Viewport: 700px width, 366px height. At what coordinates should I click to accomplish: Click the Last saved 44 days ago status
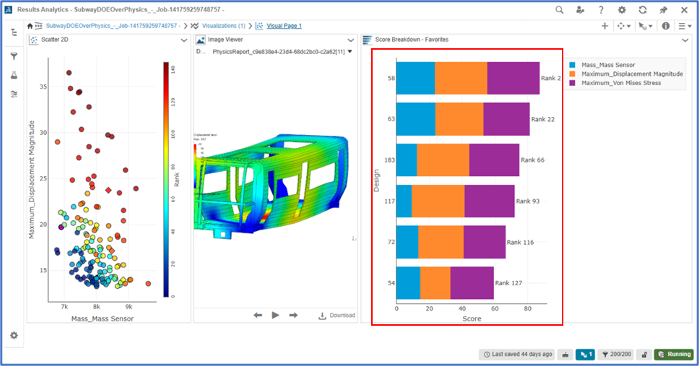pyautogui.click(x=517, y=354)
